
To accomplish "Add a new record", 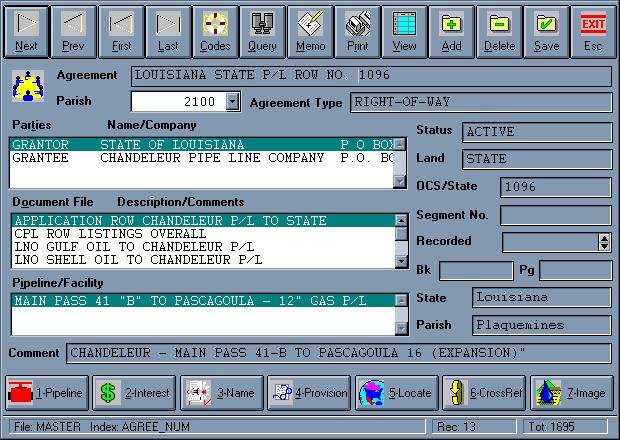I will coord(451,30).
